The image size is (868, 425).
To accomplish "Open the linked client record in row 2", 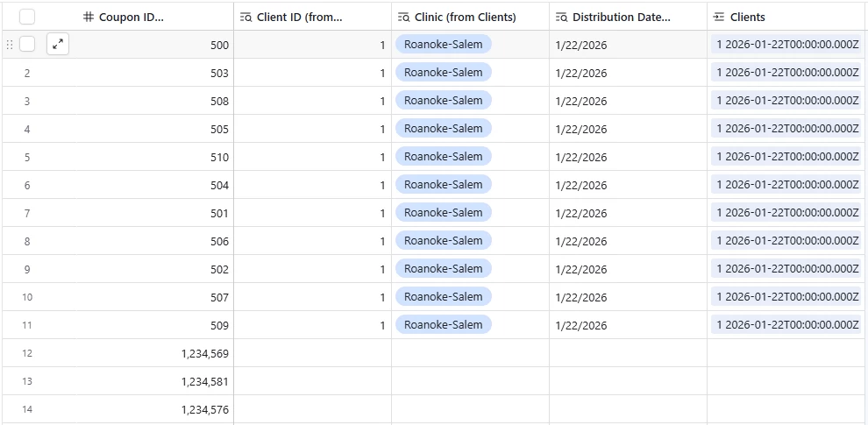I will (786, 73).
